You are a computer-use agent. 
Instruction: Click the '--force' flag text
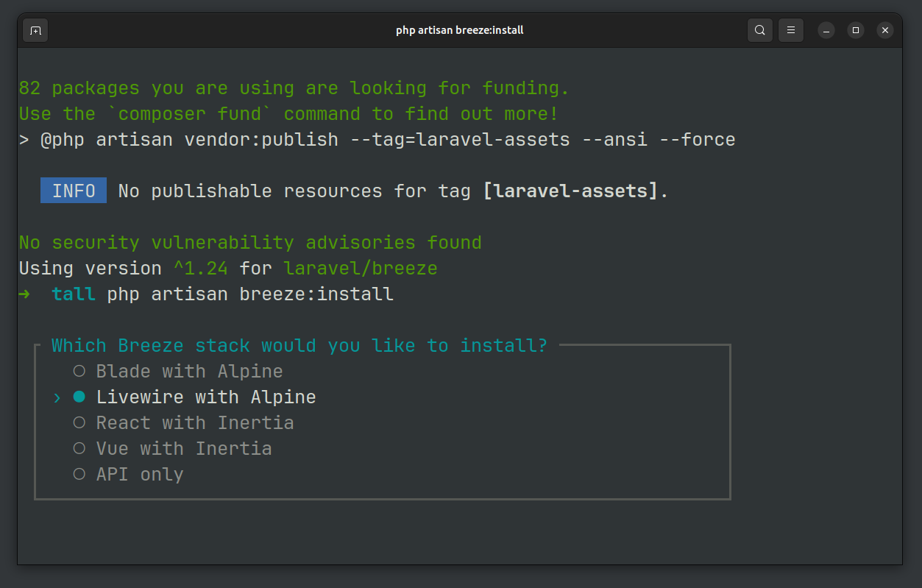pos(697,139)
